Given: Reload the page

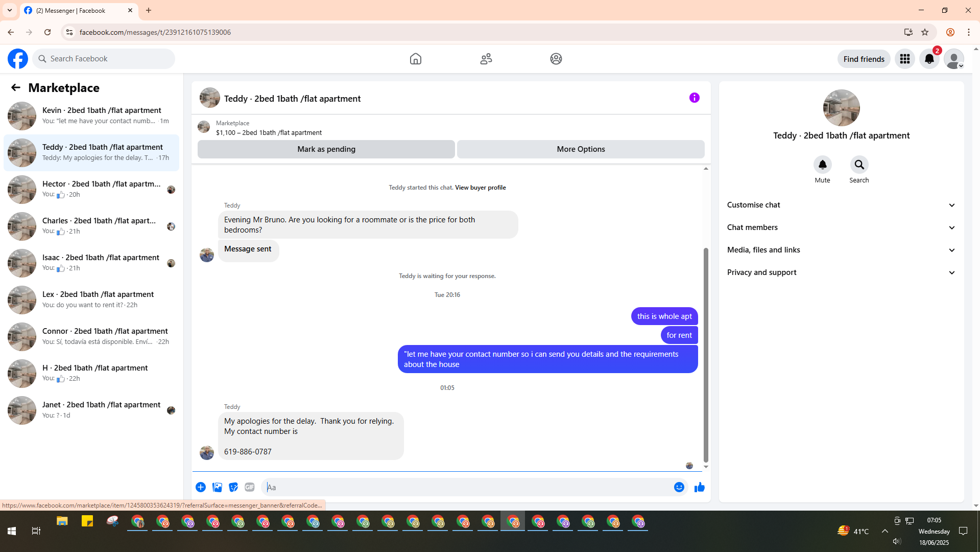Looking at the screenshot, I should pyautogui.click(x=47, y=32).
